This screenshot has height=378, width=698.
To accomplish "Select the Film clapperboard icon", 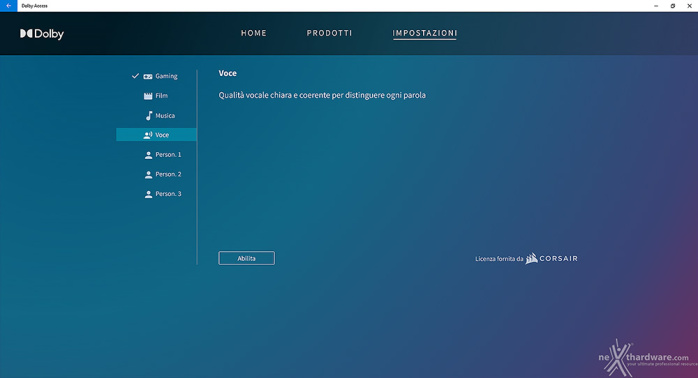I will [148, 96].
